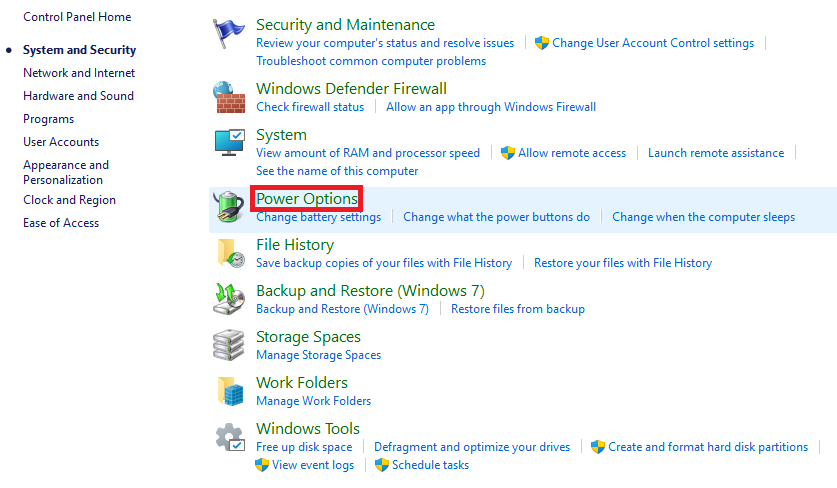Click Restore your files with File History
Viewport: 837px width, 488px height.
click(623, 263)
